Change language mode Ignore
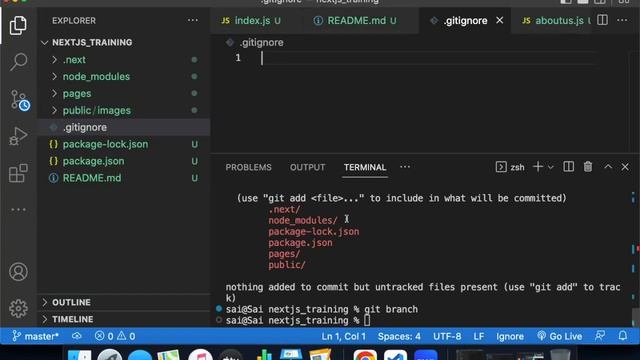Screen dimensions: 640x360 pyautogui.click(x=510, y=336)
